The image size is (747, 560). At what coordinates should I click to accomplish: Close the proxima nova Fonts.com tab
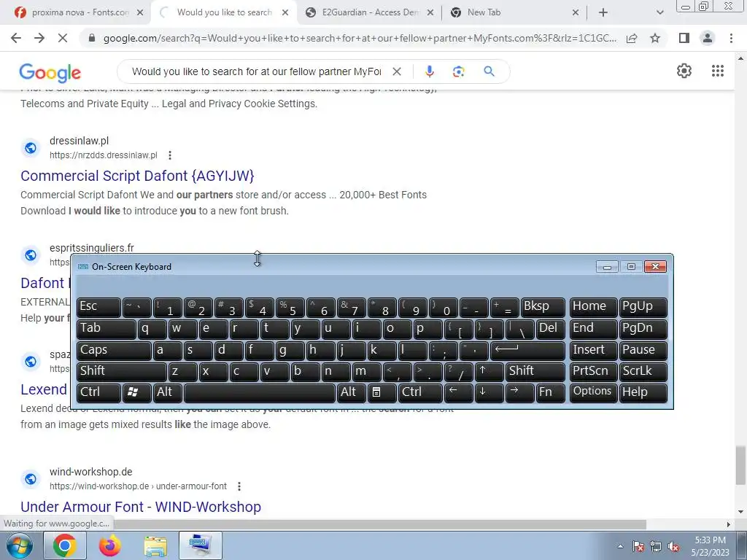139,12
